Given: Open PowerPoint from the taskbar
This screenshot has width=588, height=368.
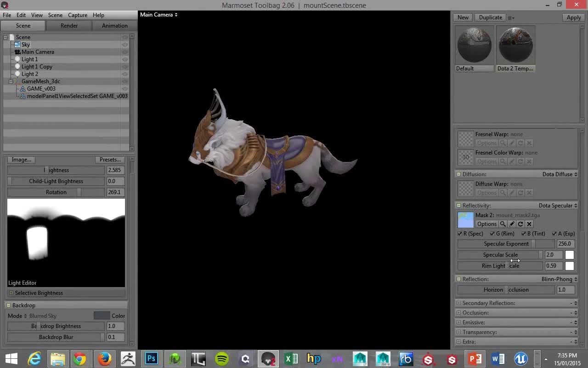Looking at the screenshot, I should (475, 358).
